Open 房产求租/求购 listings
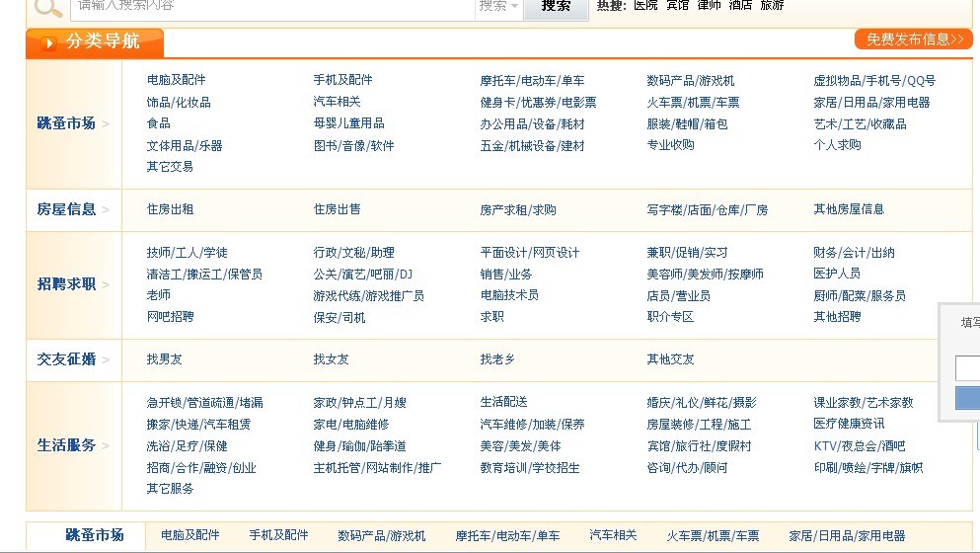The width and height of the screenshot is (980, 553). 518,209
